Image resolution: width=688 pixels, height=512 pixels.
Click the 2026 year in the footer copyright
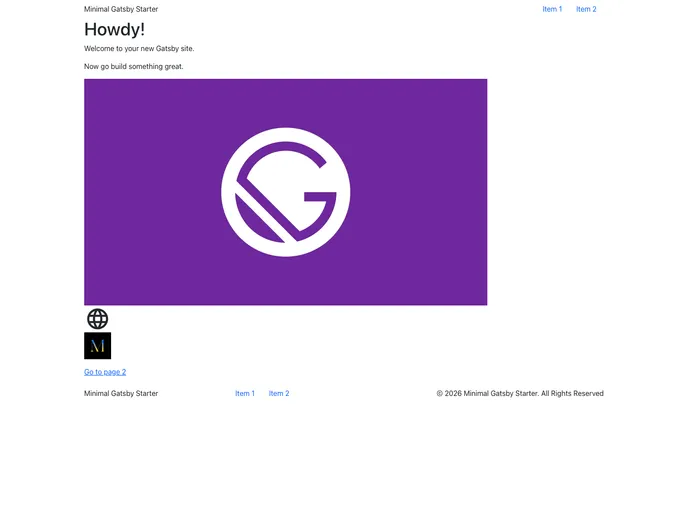pos(453,394)
